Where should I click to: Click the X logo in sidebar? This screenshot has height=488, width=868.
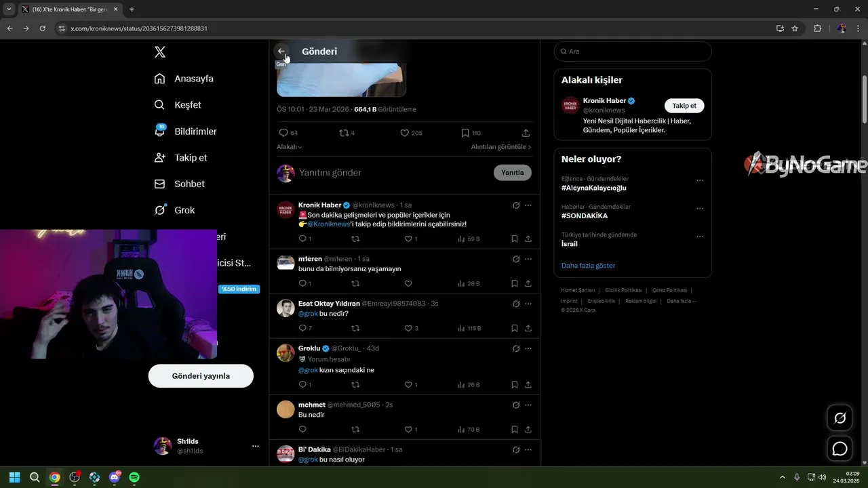coord(160,52)
